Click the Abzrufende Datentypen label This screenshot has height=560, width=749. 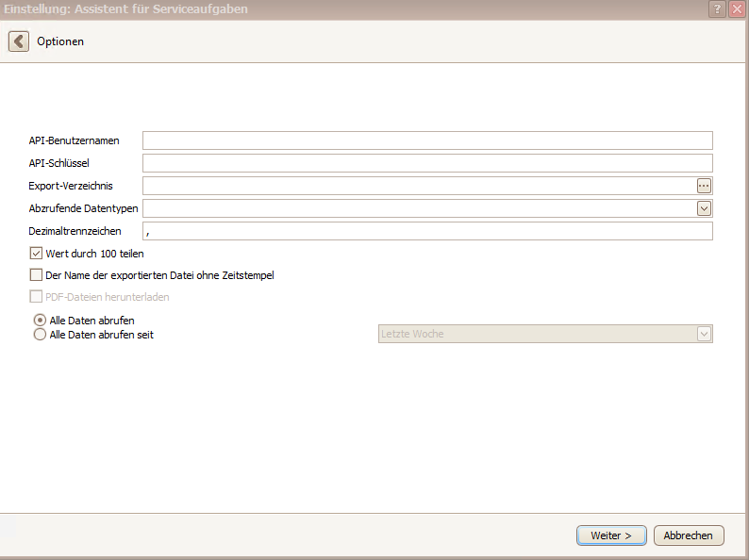point(83,208)
